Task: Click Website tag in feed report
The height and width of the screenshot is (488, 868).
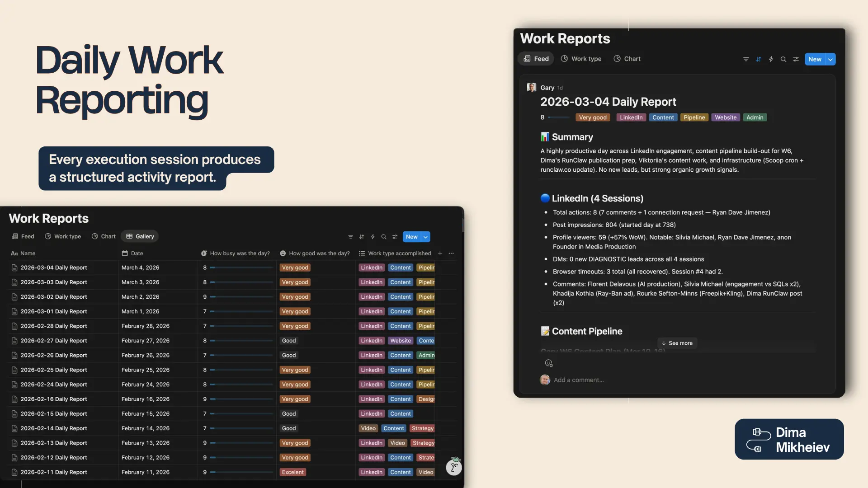Action: tap(726, 117)
